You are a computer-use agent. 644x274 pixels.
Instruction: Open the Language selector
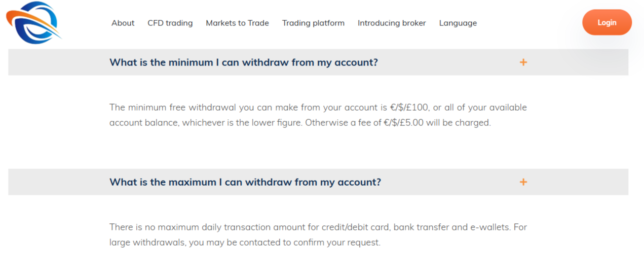click(458, 23)
